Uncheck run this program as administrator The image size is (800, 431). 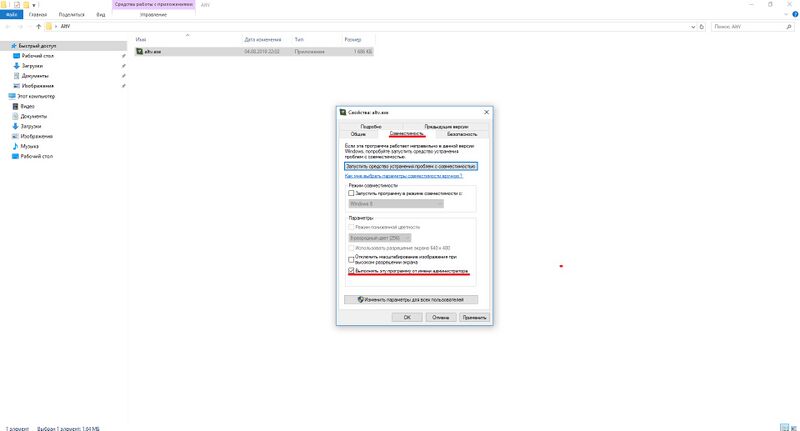(x=351, y=270)
